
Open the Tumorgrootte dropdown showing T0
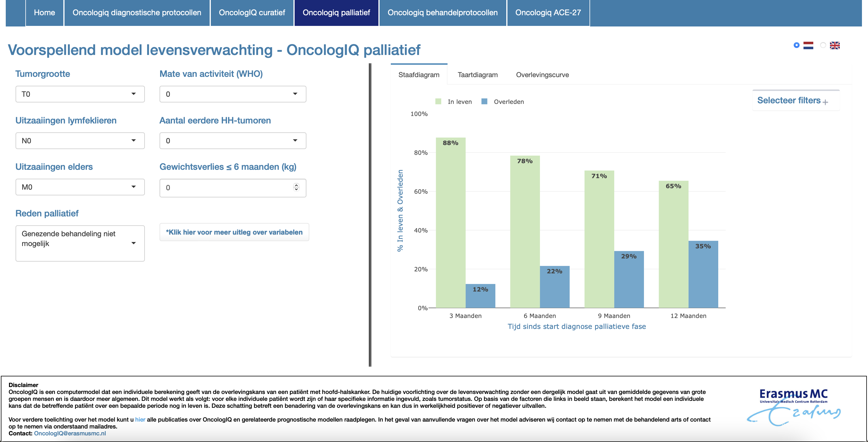tap(80, 94)
